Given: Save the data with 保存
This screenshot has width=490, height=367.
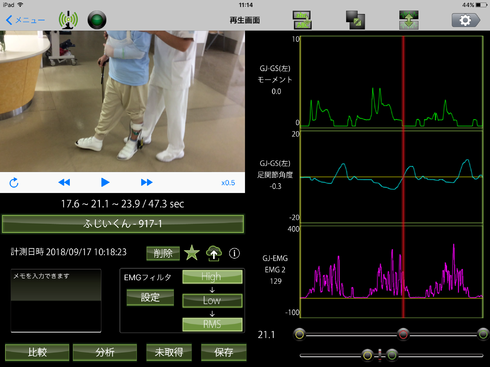Looking at the screenshot, I should pos(224,352).
